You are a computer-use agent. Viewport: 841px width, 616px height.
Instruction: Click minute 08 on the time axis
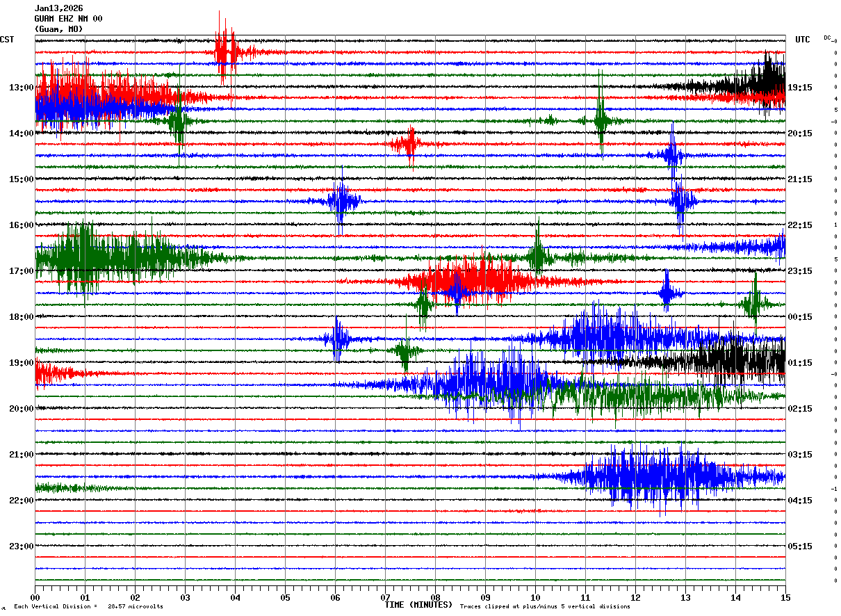(x=435, y=597)
